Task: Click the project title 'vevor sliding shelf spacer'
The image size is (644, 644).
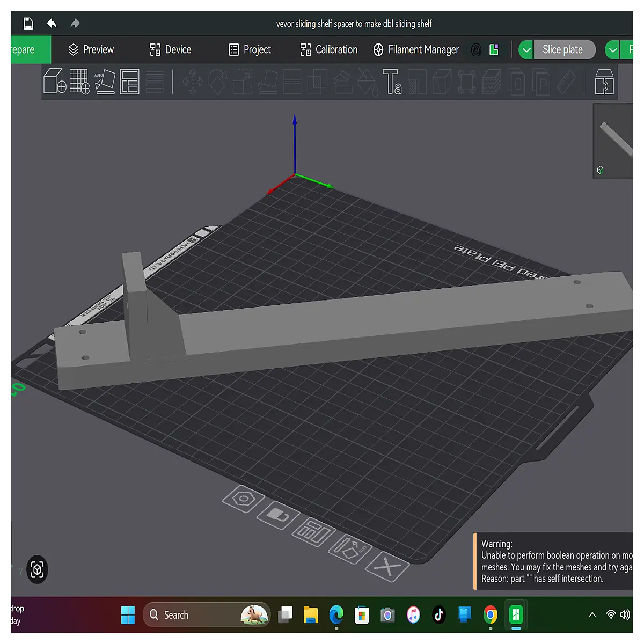Action: [x=354, y=24]
